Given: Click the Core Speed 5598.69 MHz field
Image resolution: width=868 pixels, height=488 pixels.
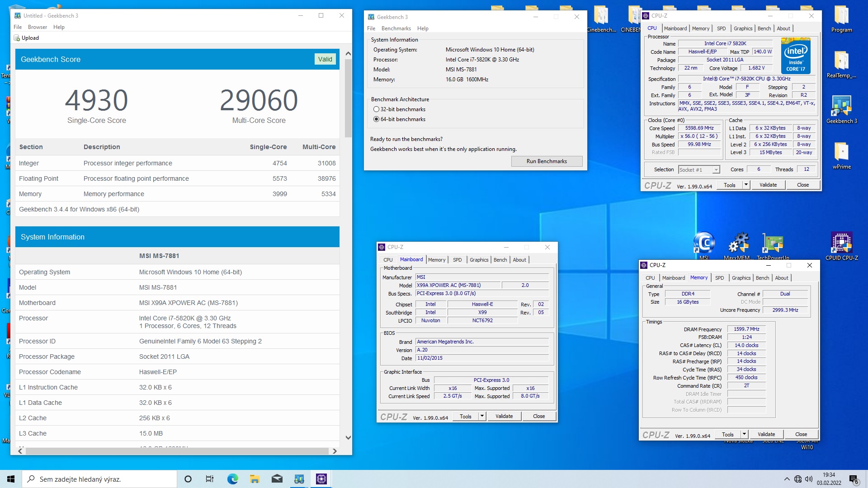Looking at the screenshot, I should click(699, 128).
